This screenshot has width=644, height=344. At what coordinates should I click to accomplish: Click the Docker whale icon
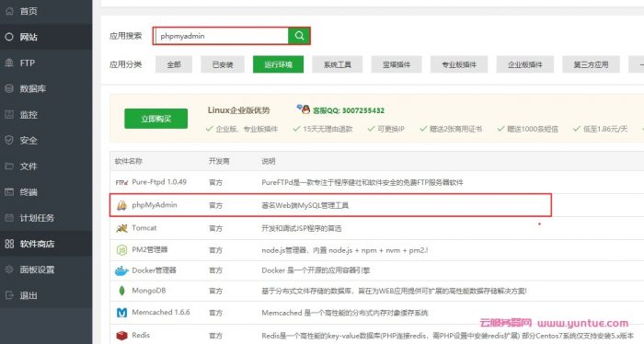point(121,270)
